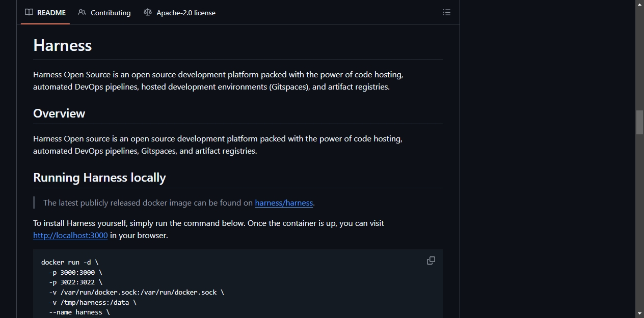644x318 pixels.
Task: Click the '-v /tmp/harness:/data \' line
Action: (93, 302)
